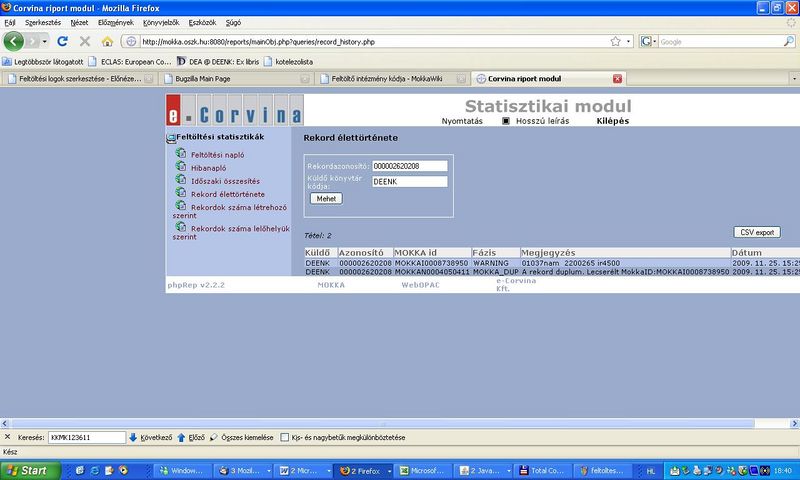Close the Corvina riport modul tab

617,78
